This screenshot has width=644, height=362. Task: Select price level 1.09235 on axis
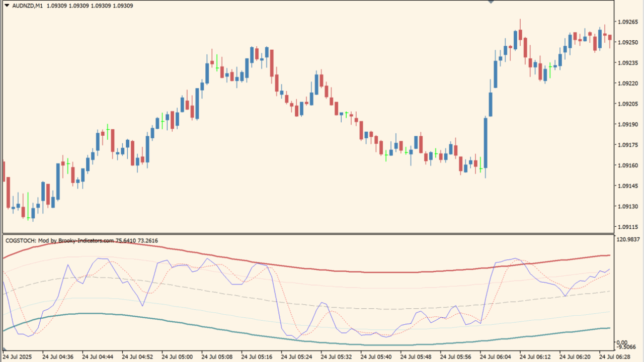[628, 63]
